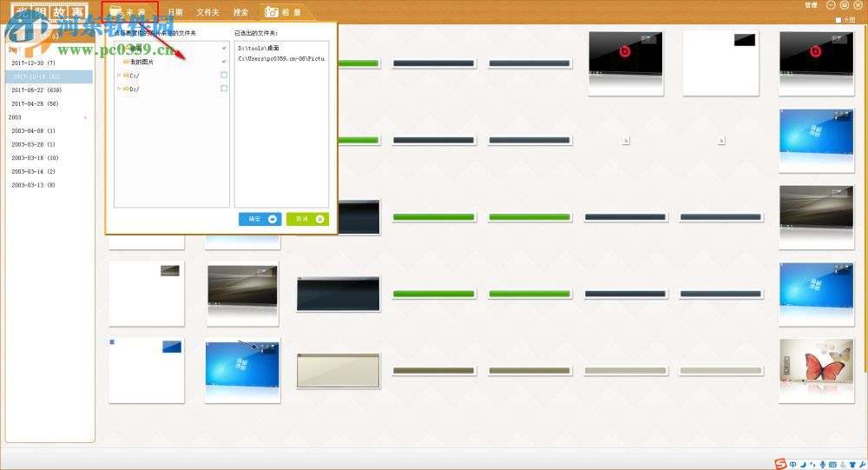Toggle the punctuation mode icon

click(812, 465)
